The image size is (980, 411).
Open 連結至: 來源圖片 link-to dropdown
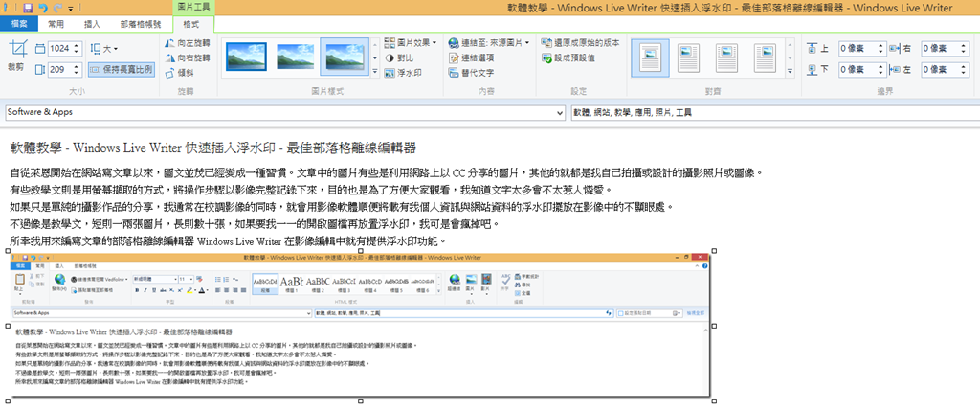coord(489,42)
